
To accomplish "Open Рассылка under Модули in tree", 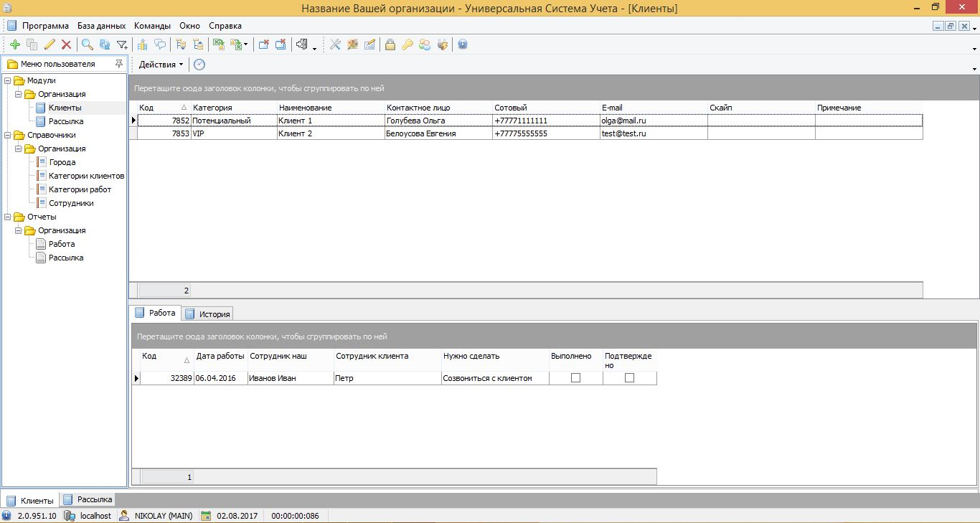I will [x=66, y=122].
